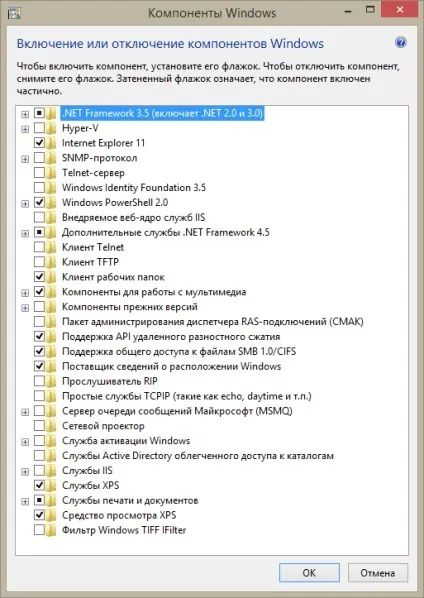The height and width of the screenshot is (598, 424).
Task: Click the help question mark icon
Action: [x=400, y=42]
